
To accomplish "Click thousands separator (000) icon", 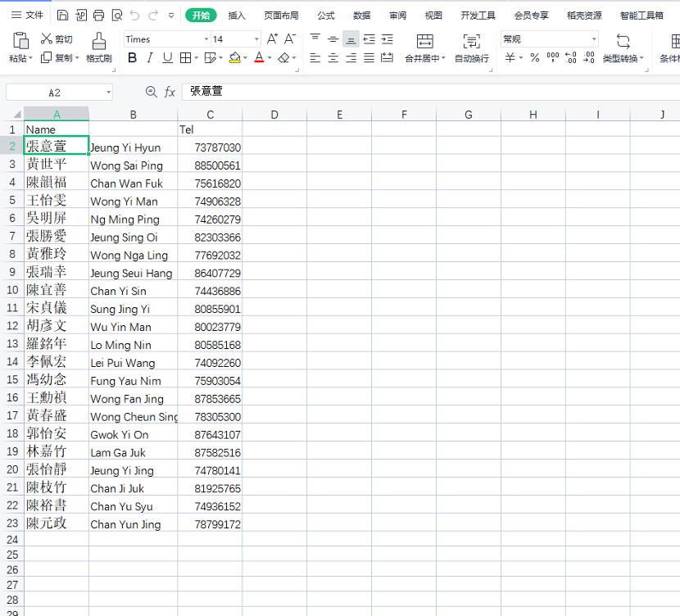I will (553, 57).
